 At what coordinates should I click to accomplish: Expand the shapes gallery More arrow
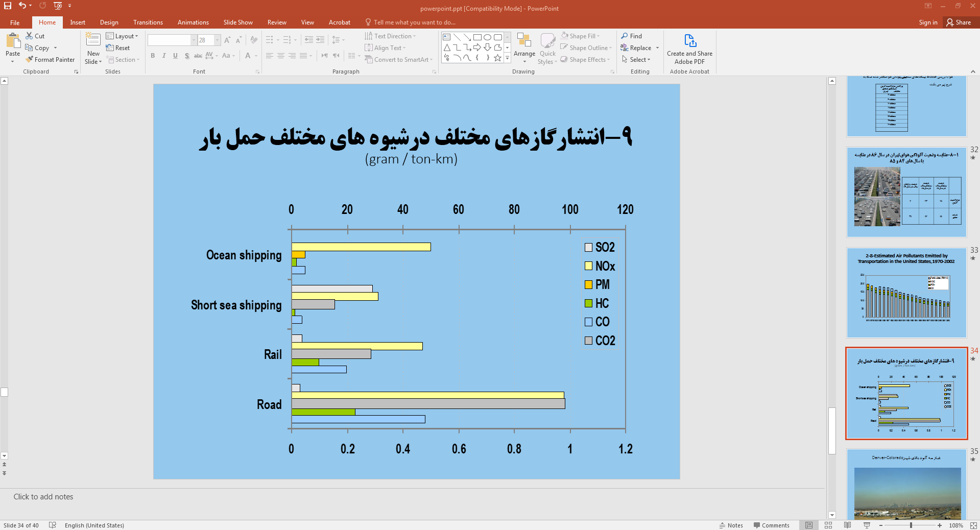click(508, 58)
